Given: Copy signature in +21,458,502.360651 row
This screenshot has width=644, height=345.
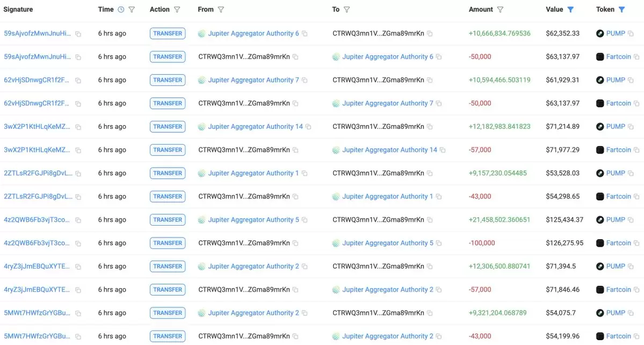Looking at the screenshot, I should (x=78, y=220).
